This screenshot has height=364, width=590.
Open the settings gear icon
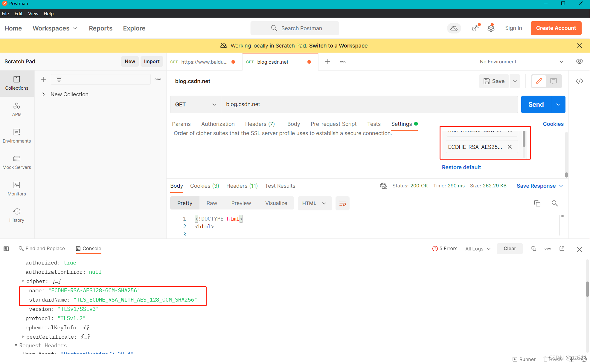point(491,28)
